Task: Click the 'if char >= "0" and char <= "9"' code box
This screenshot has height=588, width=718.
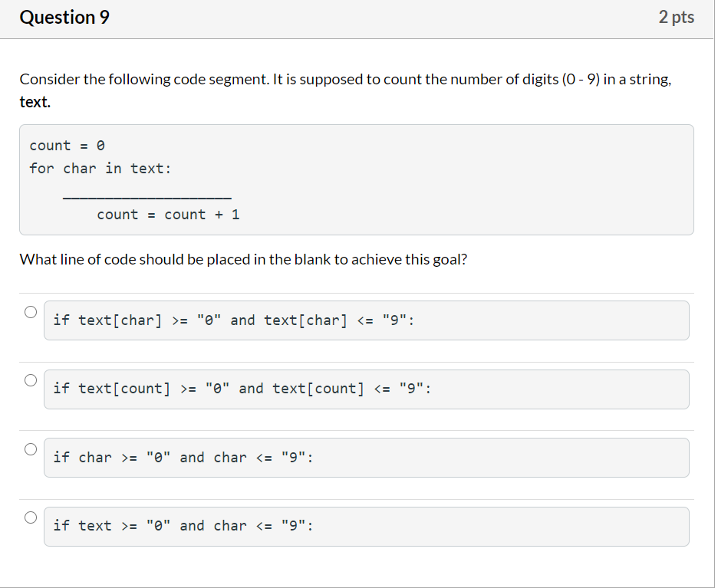Action: [x=367, y=458]
